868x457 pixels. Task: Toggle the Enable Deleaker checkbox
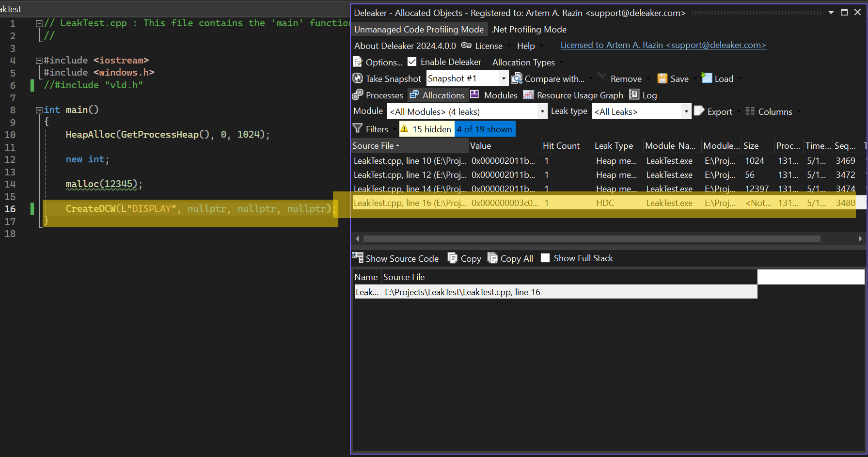click(412, 62)
